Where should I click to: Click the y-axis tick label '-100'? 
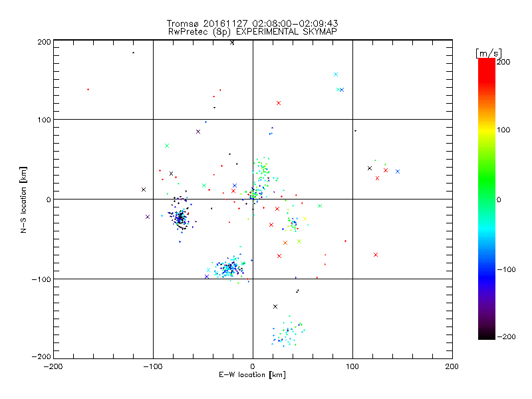[41, 279]
